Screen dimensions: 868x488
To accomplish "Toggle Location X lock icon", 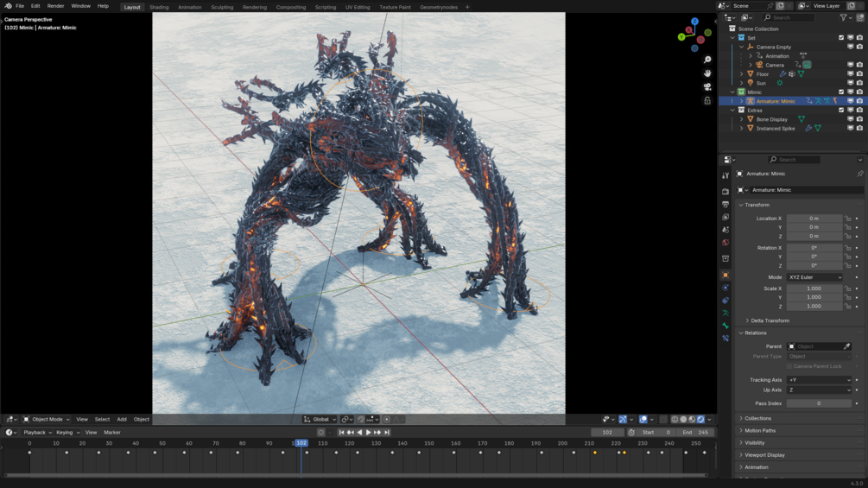I will click(847, 219).
